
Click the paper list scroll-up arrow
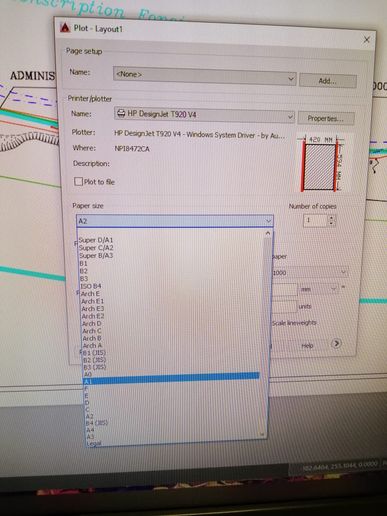pos(268,233)
